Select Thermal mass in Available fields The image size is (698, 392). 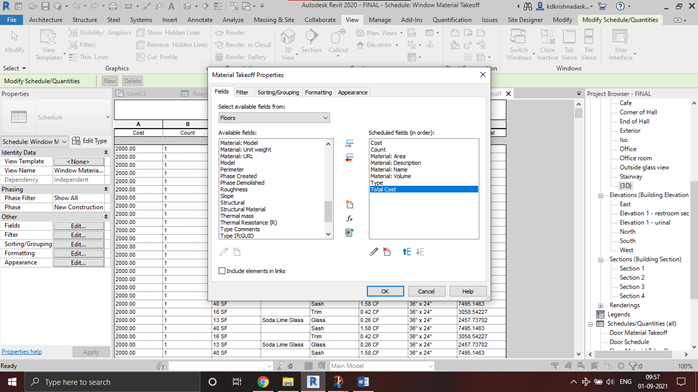pyautogui.click(x=237, y=216)
